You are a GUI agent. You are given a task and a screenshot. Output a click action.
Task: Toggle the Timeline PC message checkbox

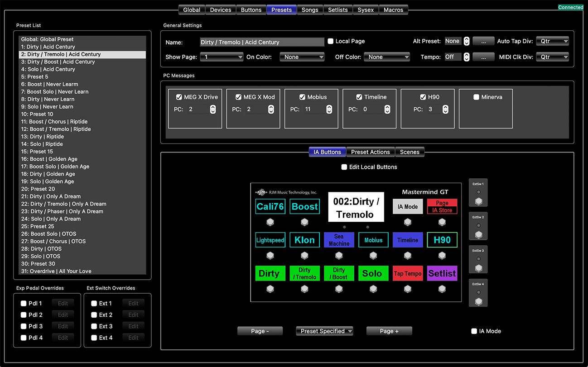point(359,97)
